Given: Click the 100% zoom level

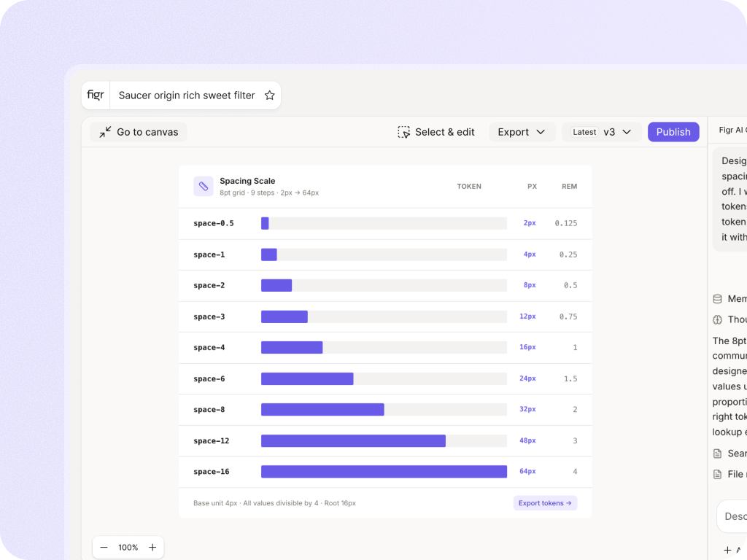Looking at the screenshot, I should coord(128,547).
